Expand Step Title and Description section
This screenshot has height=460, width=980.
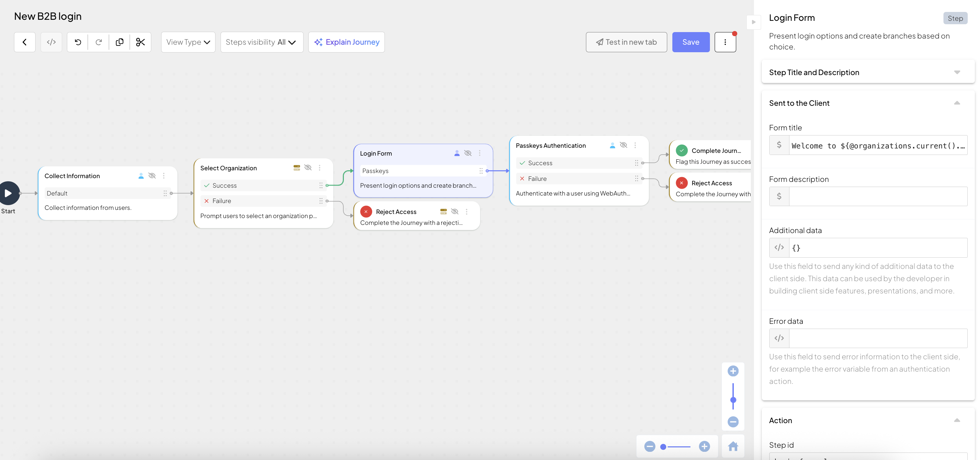pos(957,72)
